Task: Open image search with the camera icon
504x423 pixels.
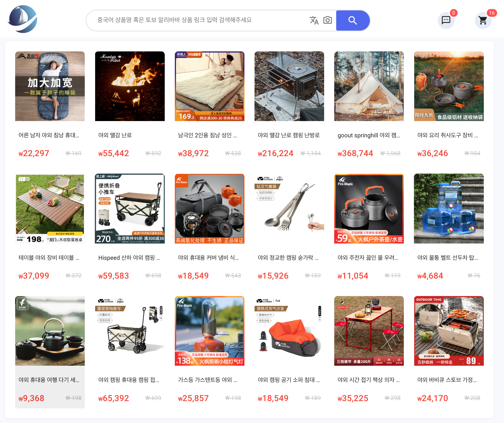Action: pyautogui.click(x=327, y=20)
